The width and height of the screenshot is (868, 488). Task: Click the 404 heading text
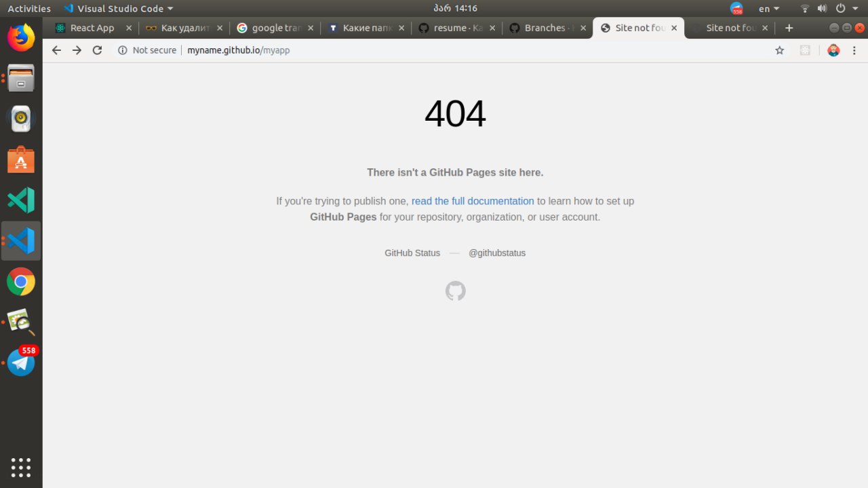pyautogui.click(x=455, y=114)
